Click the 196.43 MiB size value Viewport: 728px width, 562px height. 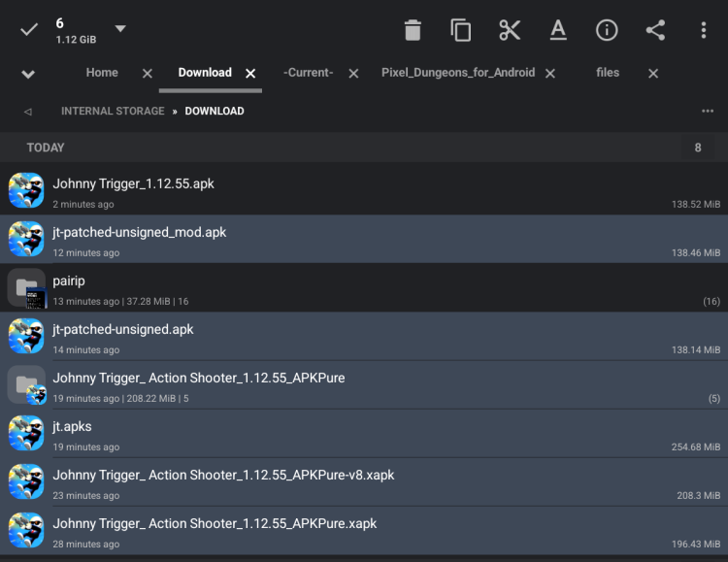696,544
